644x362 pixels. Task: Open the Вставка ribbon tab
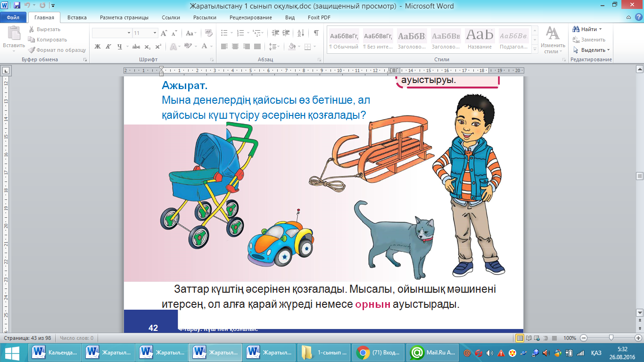pyautogui.click(x=77, y=17)
